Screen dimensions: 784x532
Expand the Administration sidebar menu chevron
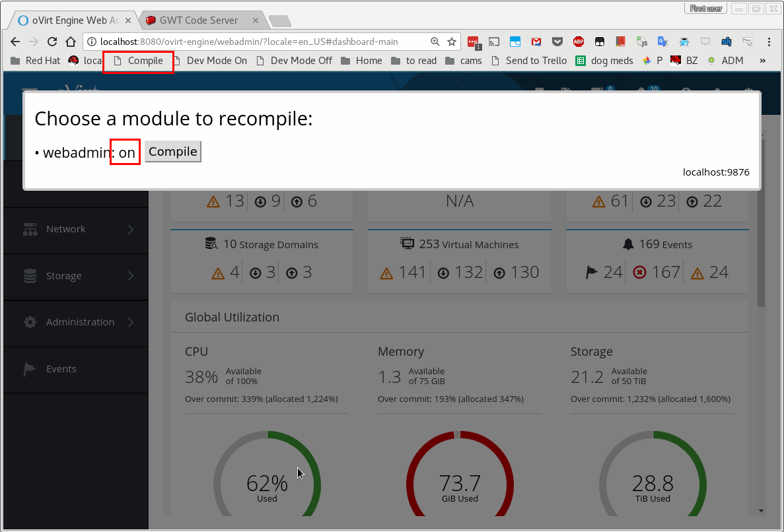(x=131, y=322)
